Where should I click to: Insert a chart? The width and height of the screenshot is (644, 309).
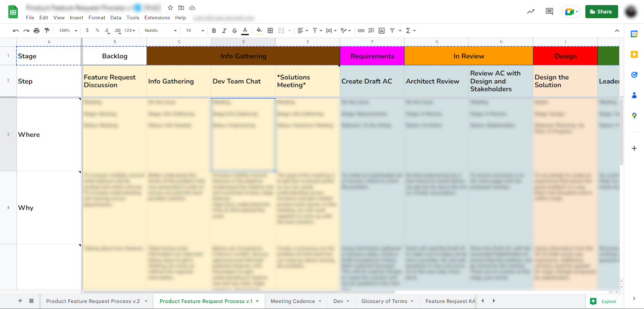pos(382,31)
